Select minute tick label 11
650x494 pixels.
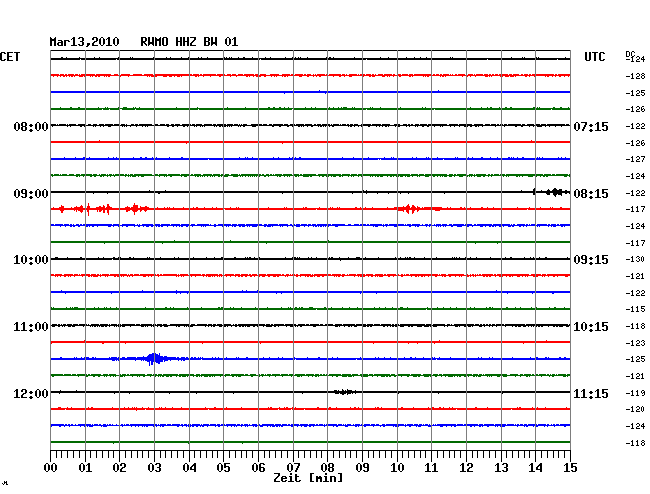pyautogui.click(x=431, y=468)
